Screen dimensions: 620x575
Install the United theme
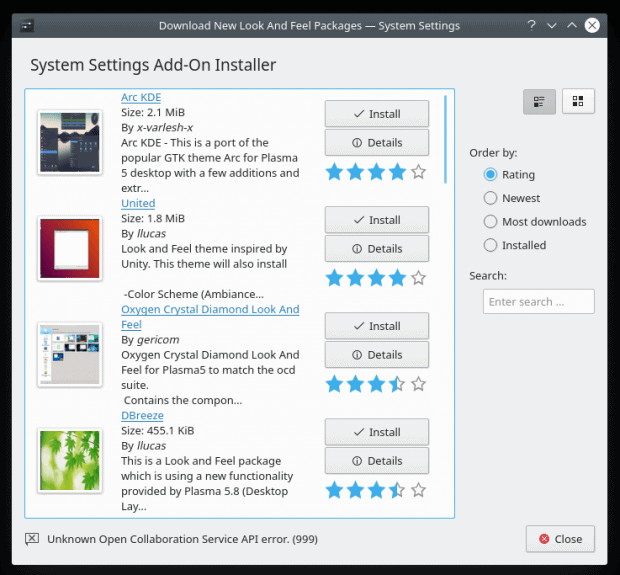[x=377, y=219]
